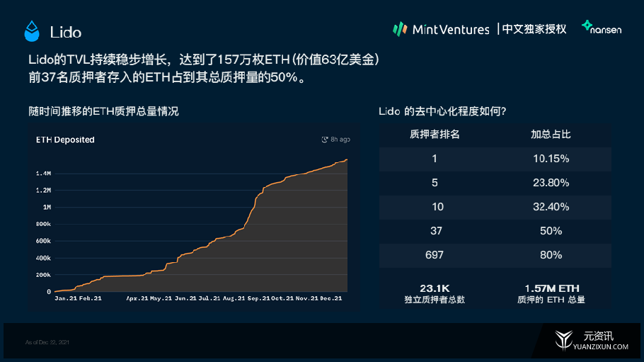Click the 'Aug.21' x-axis label

point(234,298)
